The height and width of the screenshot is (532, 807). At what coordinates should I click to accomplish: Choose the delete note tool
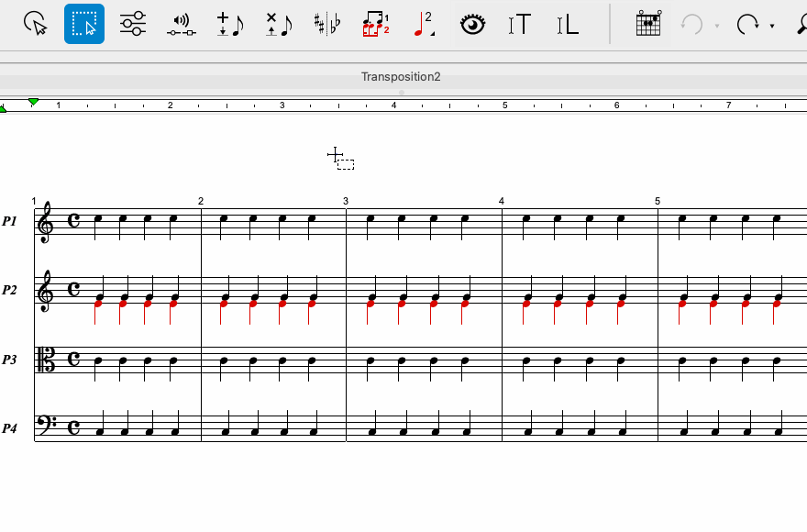click(x=278, y=24)
